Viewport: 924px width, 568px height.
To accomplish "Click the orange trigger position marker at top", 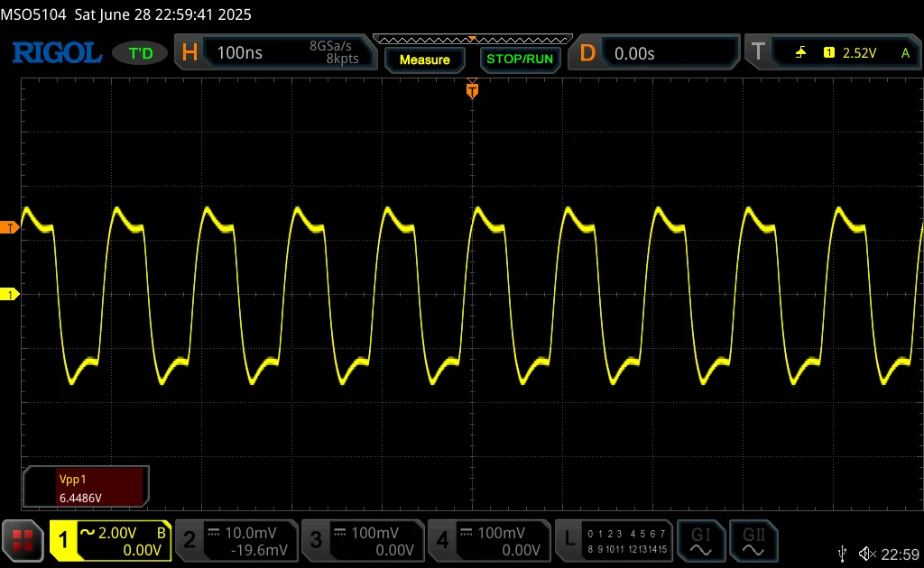I will 472,90.
